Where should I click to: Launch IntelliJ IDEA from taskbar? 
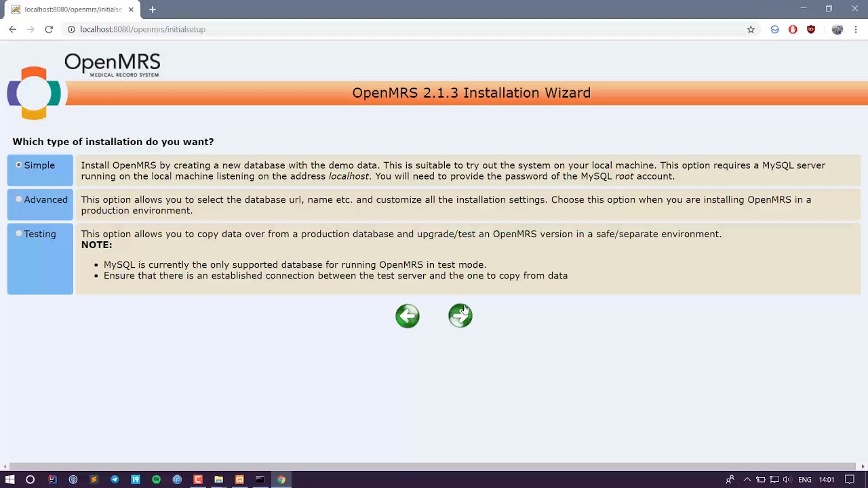click(x=52, y=480)
